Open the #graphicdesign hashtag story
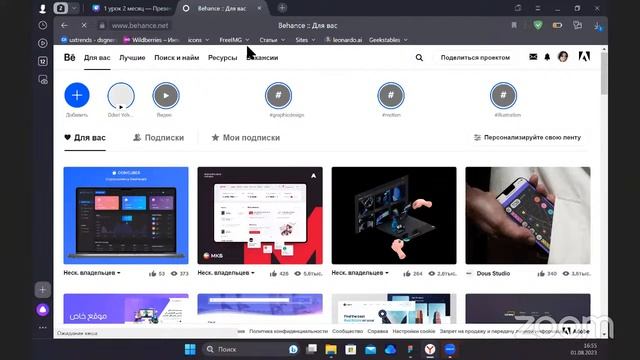 click(278, 96)
